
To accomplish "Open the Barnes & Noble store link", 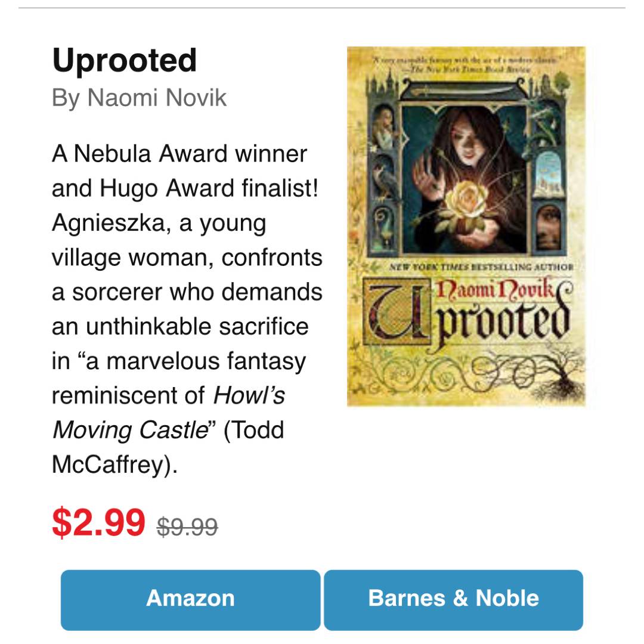I will pyautogui.click(x=453, y=599).
